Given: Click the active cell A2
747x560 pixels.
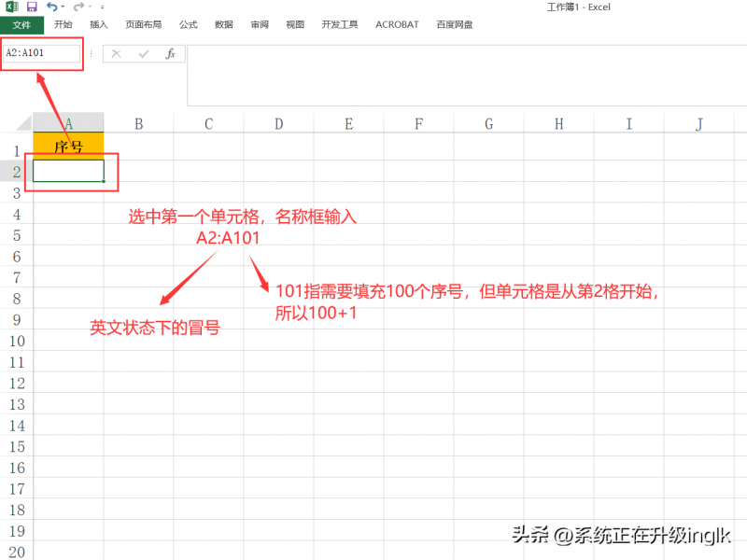Looking at the screenshot, I should 68,171.
